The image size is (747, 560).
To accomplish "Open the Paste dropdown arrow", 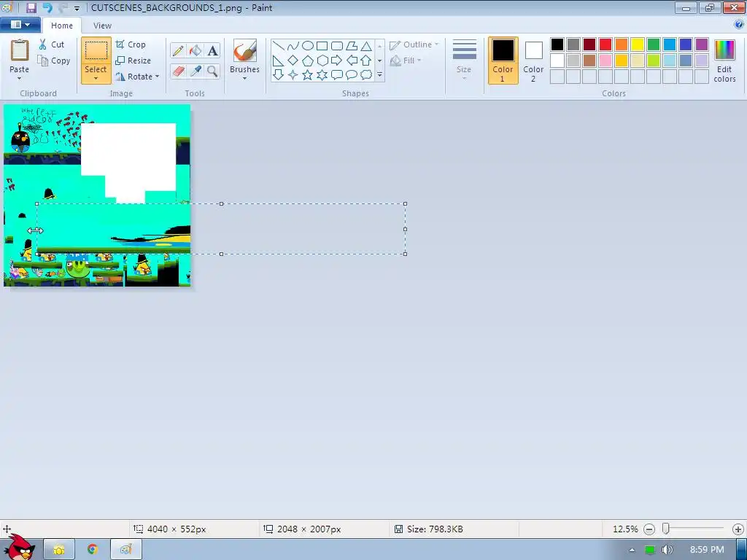I will coord(19,79).
